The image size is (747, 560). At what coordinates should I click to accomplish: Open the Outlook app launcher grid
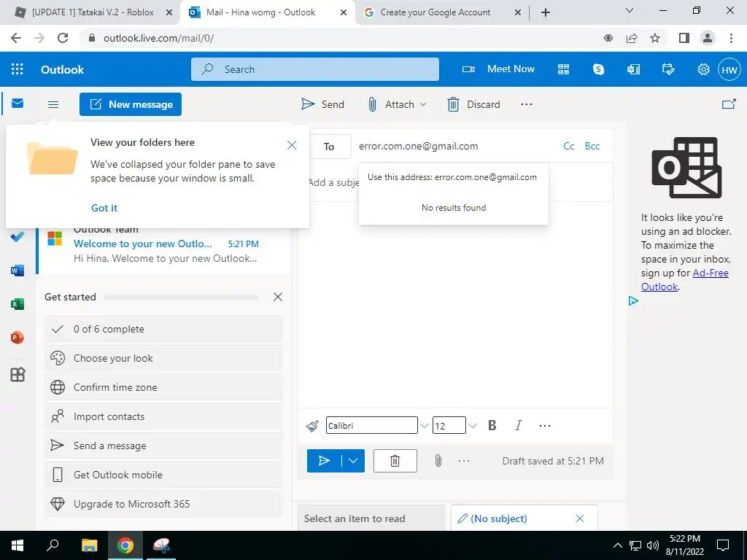[18, 69]
